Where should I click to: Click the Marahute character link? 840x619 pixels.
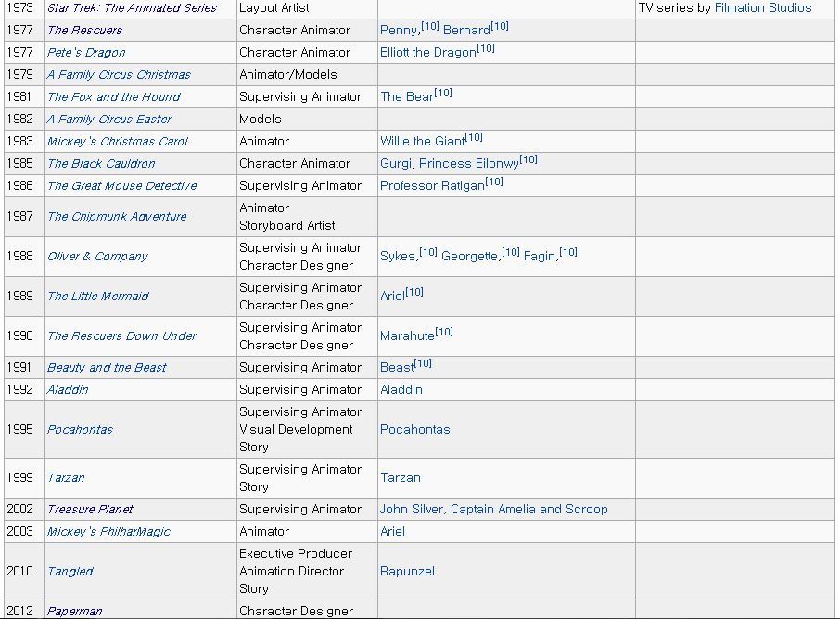[x=407, y=336]
